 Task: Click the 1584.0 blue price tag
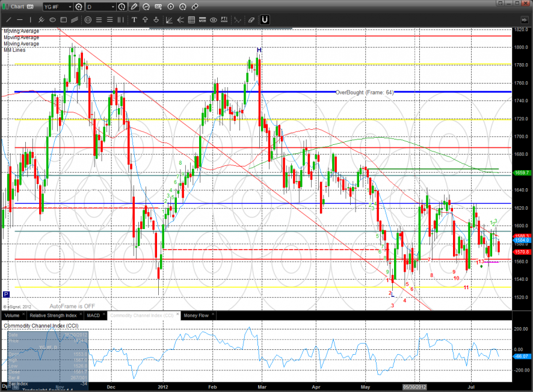tap(522, 240)
